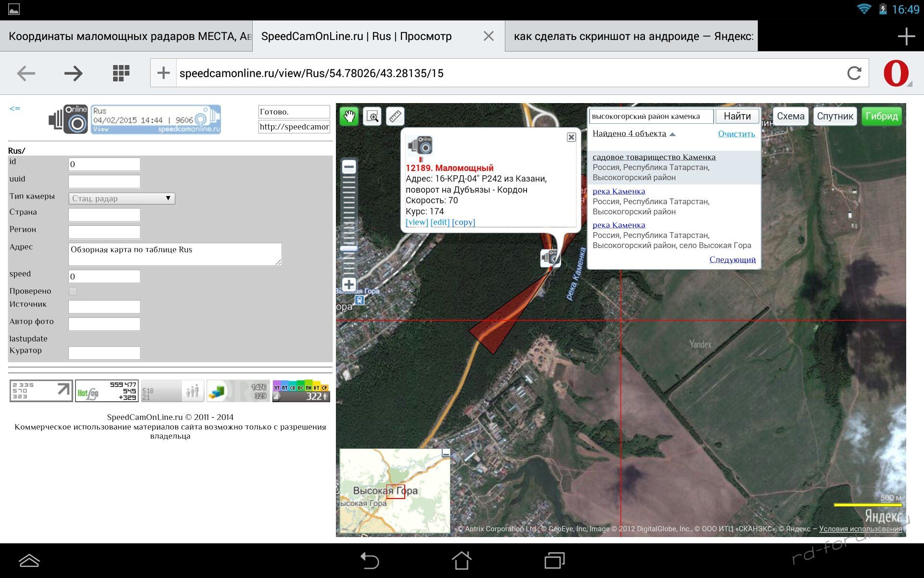Click the id input field
The width and height of the screenshot is (924, 578).
(104, 164)
